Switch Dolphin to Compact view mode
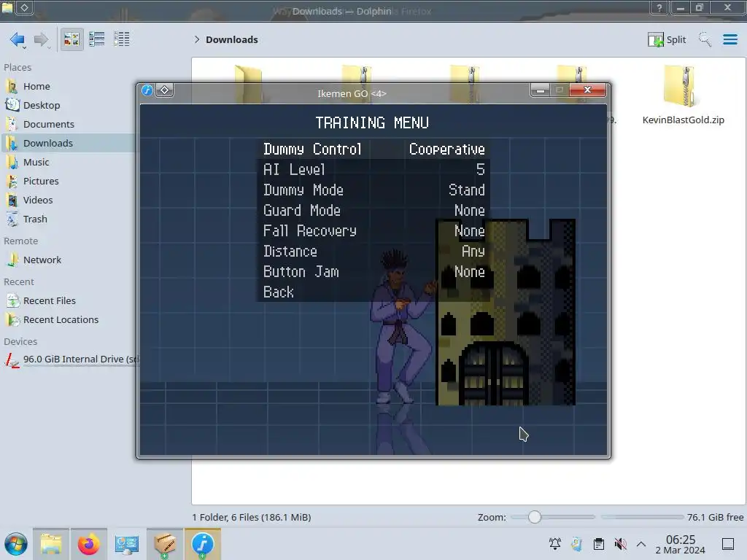 click(97, 39)
